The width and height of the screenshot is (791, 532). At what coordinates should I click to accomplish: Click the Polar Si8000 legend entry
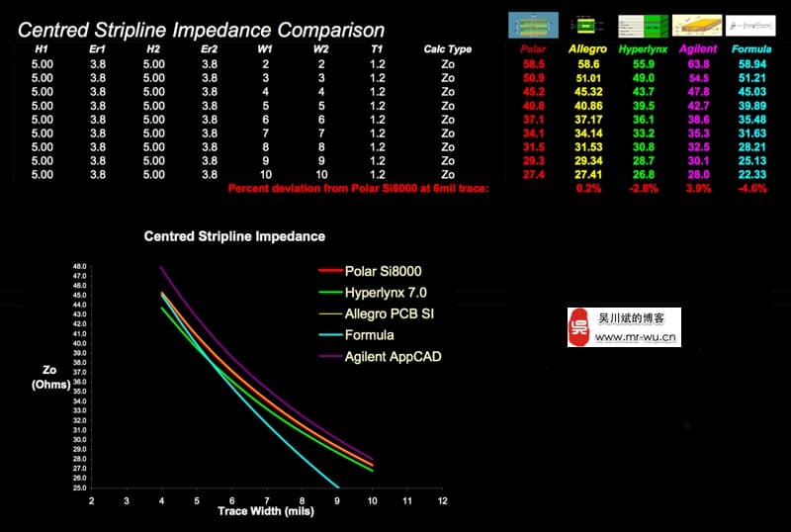[x=370, y=271]
